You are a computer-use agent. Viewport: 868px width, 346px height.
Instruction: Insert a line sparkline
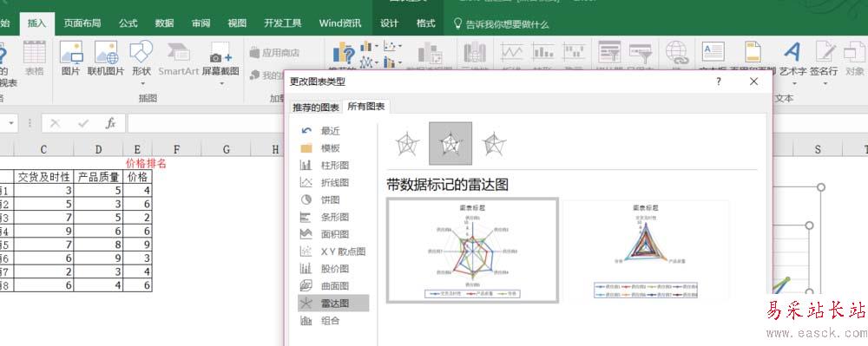[x=512, y=53]
